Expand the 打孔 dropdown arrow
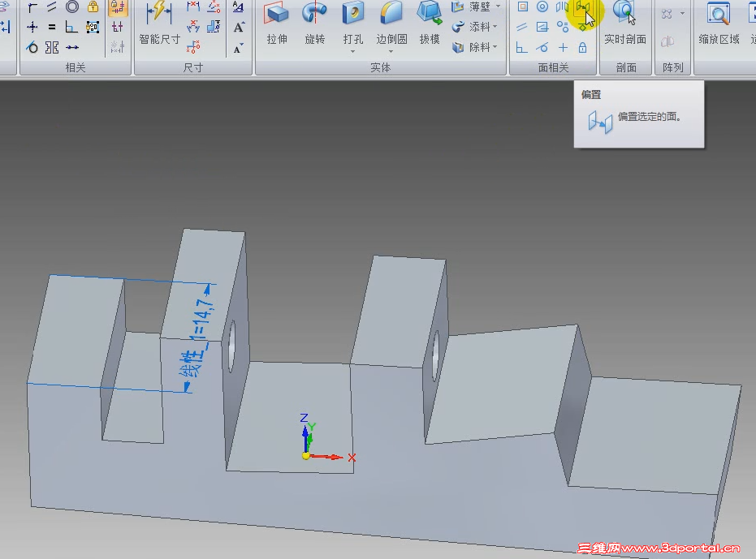The width and height of the screenshot is (756, 559). tap(353, 52)
